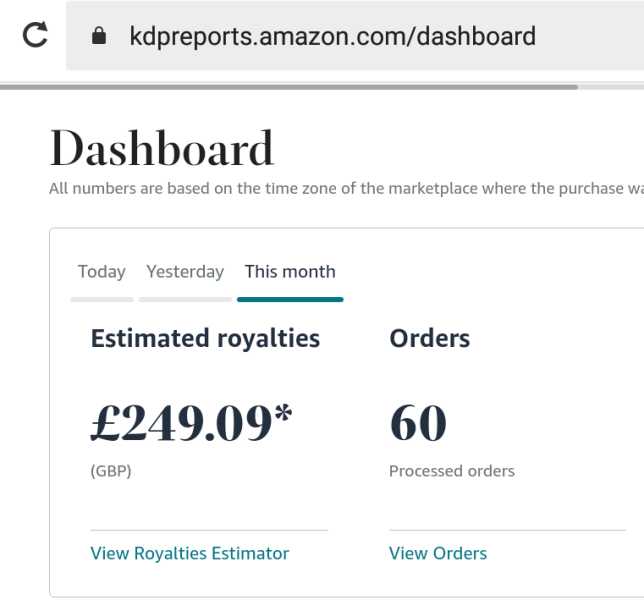Click the Dashboard page heading
The image size is (644, 600).
[161, 150]
